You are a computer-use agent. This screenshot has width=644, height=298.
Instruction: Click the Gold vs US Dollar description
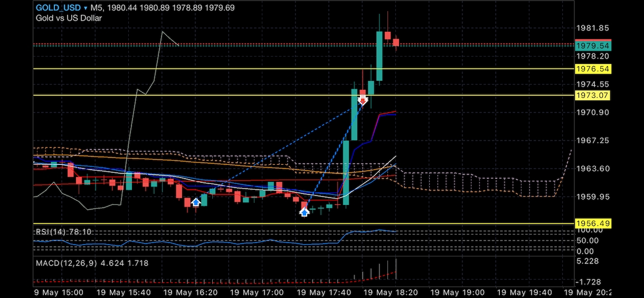tap(69, 18)
